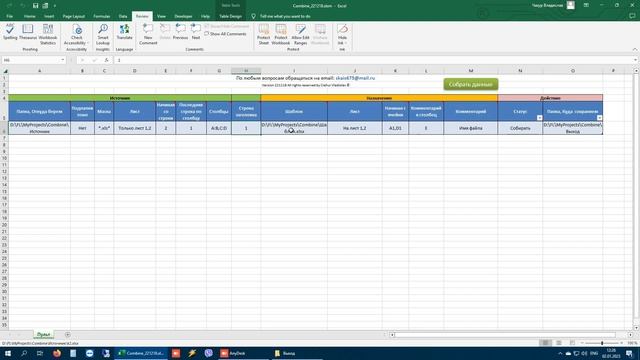This screenshot has width=640, height=360.
Task: Open the Статус column filter dropdown
Action: [x=539, y=118]
